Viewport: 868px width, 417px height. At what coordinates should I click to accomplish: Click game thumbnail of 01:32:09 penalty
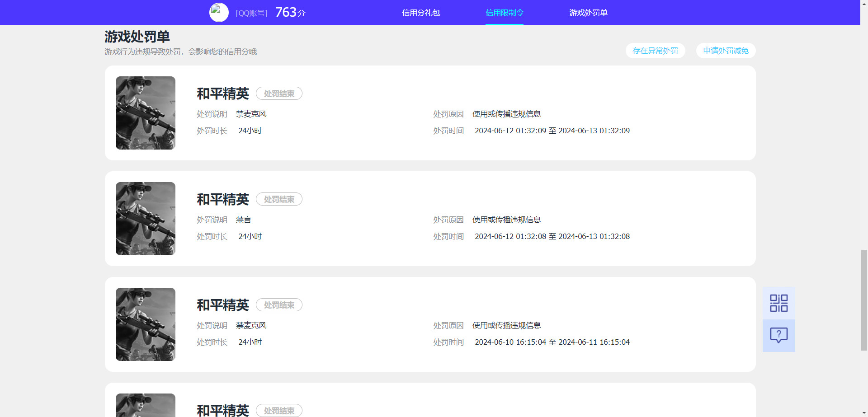[x=146, y=113]
